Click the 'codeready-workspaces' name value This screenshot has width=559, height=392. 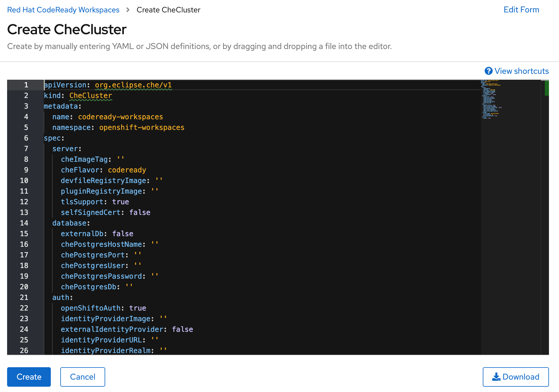tap(121, 117)
